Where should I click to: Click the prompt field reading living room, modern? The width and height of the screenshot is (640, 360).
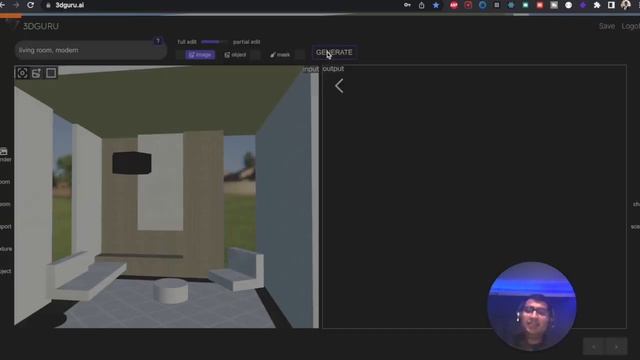coord(90,50)
